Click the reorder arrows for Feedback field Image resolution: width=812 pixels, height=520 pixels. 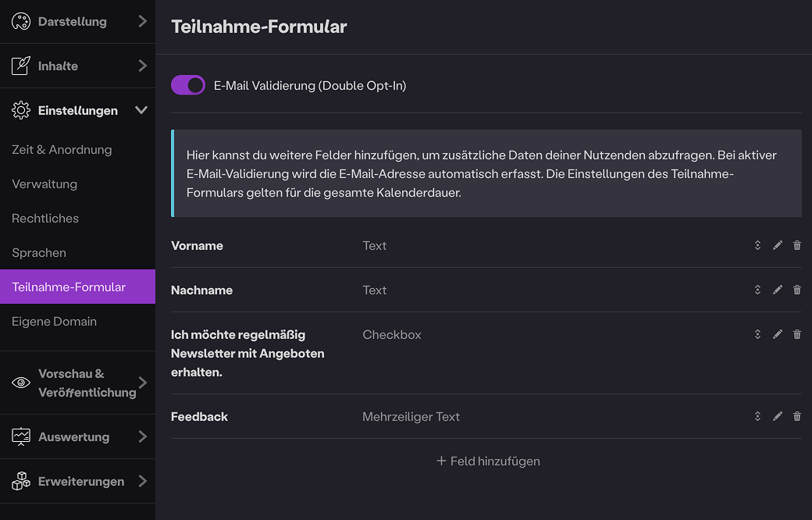[757, 416]
